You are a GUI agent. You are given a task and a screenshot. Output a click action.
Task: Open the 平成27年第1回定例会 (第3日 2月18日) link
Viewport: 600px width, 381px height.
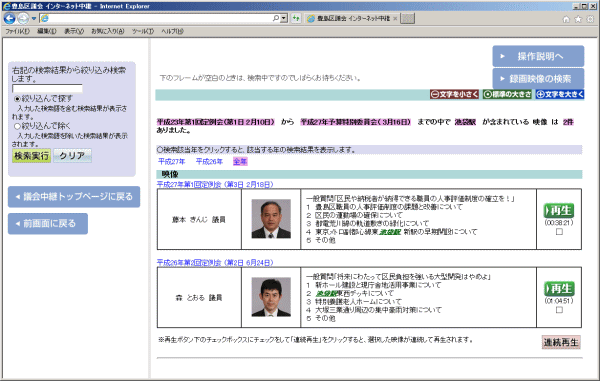(215, 185)
